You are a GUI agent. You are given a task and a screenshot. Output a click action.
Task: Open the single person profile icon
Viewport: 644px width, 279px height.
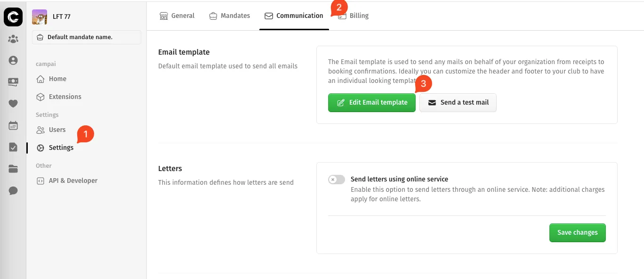[x=13, y=60]
